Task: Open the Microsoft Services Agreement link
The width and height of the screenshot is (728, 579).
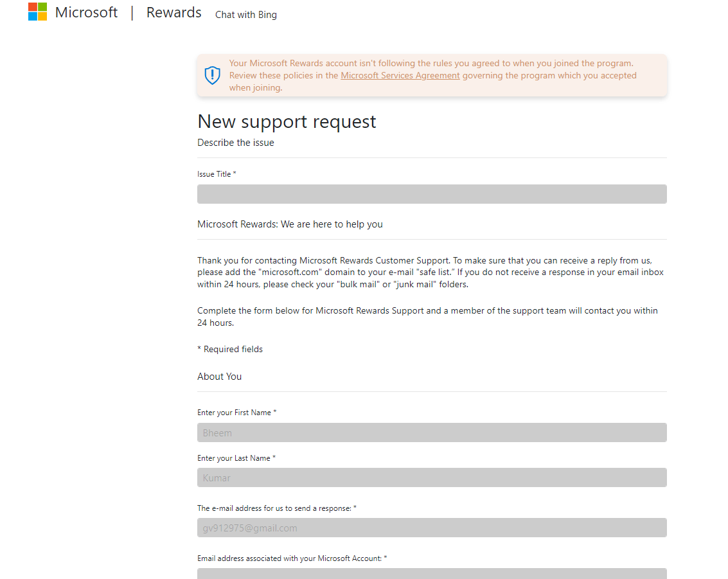Action: point(400,76)
